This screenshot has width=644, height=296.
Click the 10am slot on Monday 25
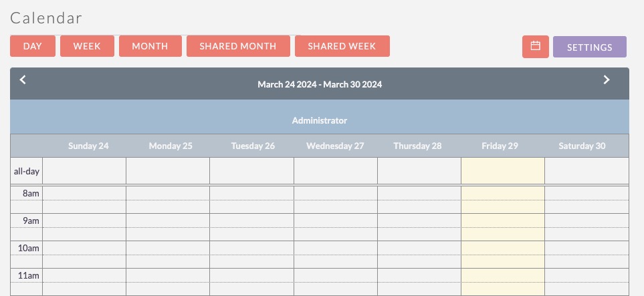coord(168,248)
